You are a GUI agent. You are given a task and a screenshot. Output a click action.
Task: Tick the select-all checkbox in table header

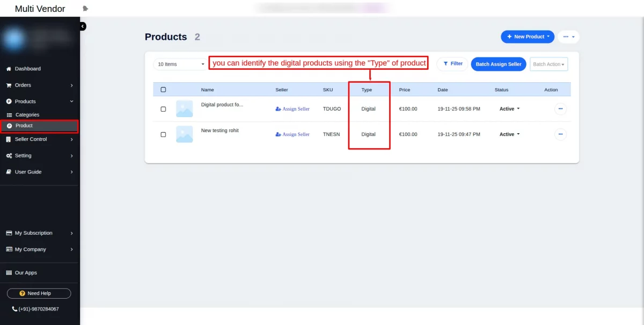pyautogui.click(x=163, y=90)
